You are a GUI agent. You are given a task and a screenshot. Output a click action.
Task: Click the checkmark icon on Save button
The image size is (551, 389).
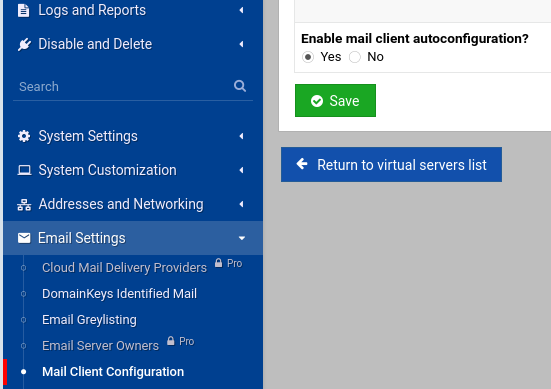[x=317, y=101]
